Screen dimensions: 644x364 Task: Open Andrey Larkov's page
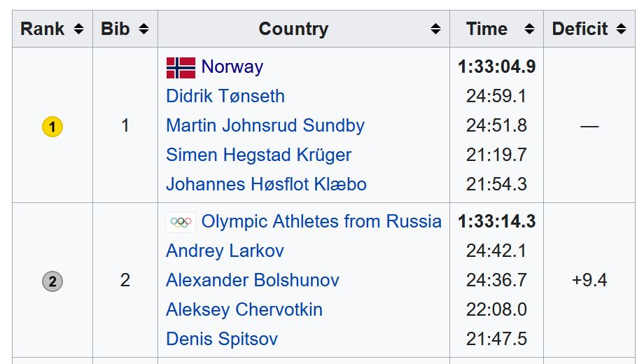click(224, 251)
